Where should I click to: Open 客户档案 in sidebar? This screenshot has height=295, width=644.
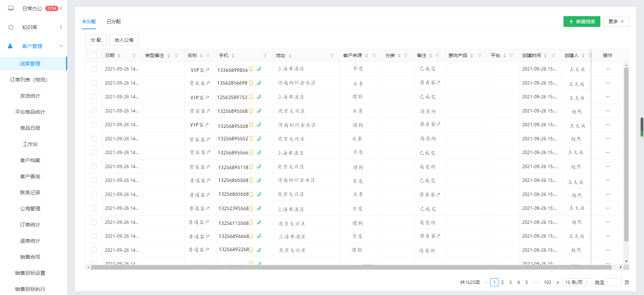click(x=30, y=160)
